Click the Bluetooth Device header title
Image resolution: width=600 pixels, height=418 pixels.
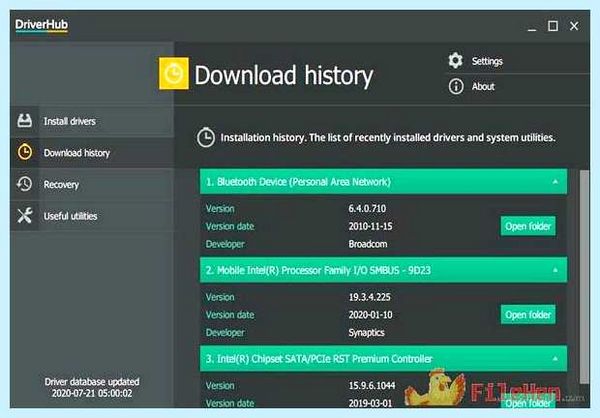298,182
